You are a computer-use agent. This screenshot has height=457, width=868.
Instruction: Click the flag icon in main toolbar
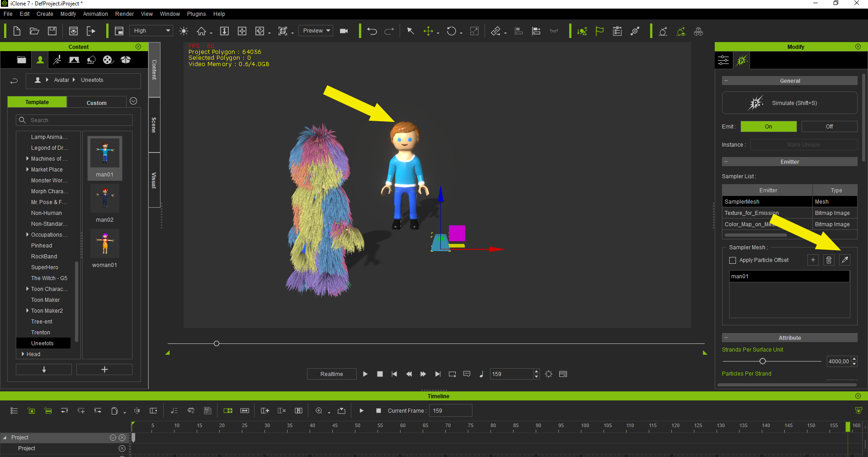pyautogui.click(x=599, y=31)
